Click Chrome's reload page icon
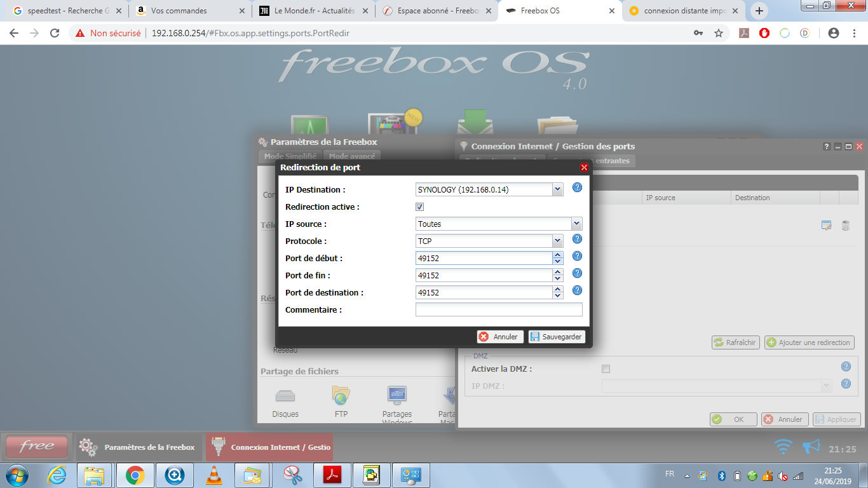 pyautogui.click(x=55, y=33)
